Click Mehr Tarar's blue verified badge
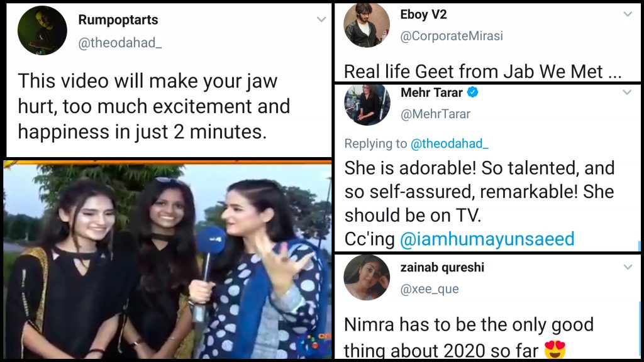Viewport: 644px width, 362px height. tap(473, 93)
